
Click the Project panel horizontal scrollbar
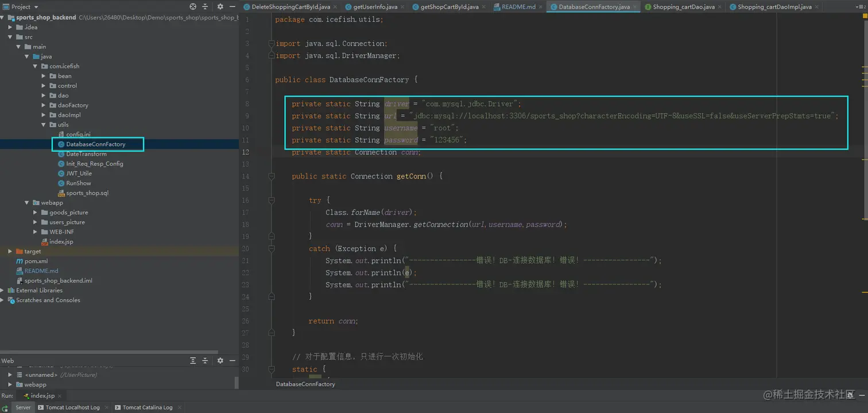(x=109, y=352)
